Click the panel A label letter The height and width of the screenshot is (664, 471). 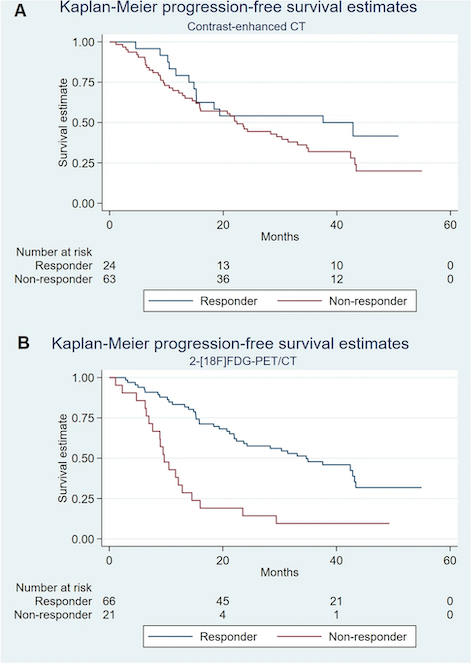(x=20, y=11)
